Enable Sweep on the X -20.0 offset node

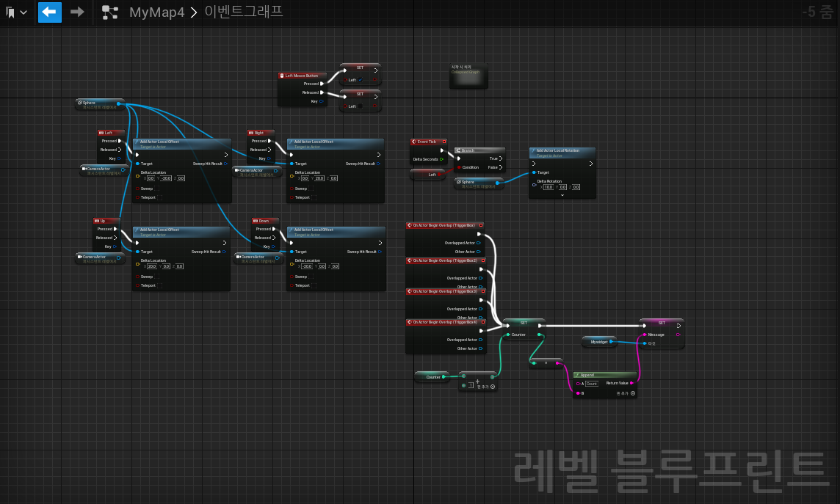pyautogui.click(x=311, y=277)
